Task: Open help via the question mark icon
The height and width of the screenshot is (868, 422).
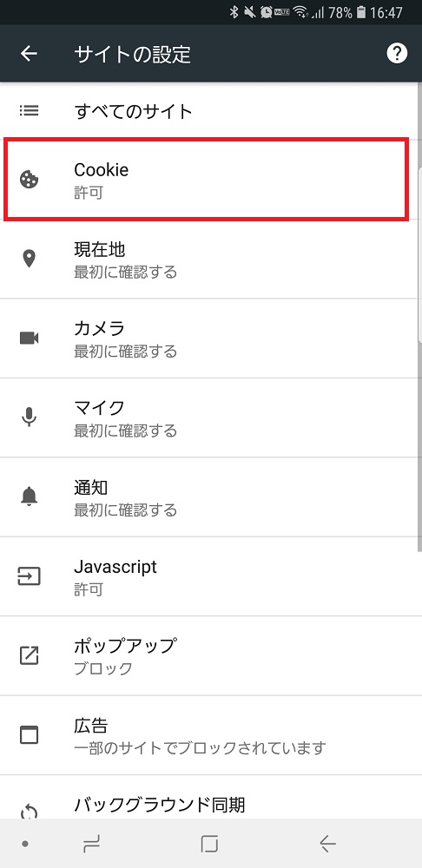Action: click(397, 54)
